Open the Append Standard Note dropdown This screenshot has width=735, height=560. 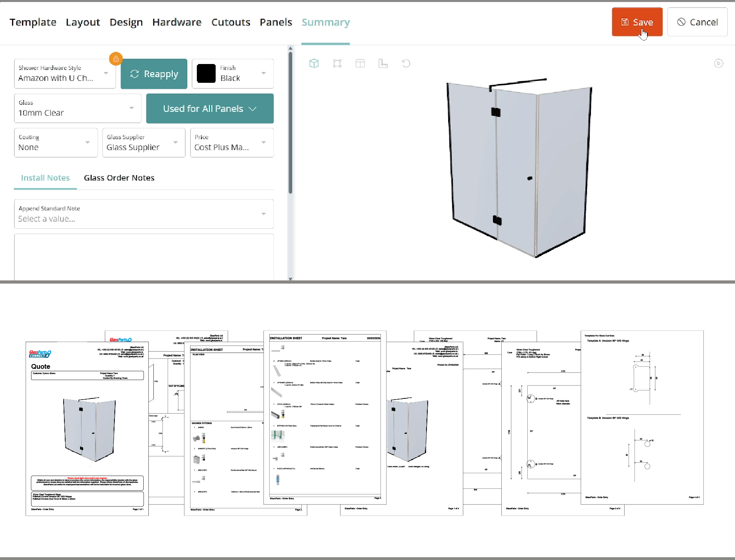click(x=144, y=214)
